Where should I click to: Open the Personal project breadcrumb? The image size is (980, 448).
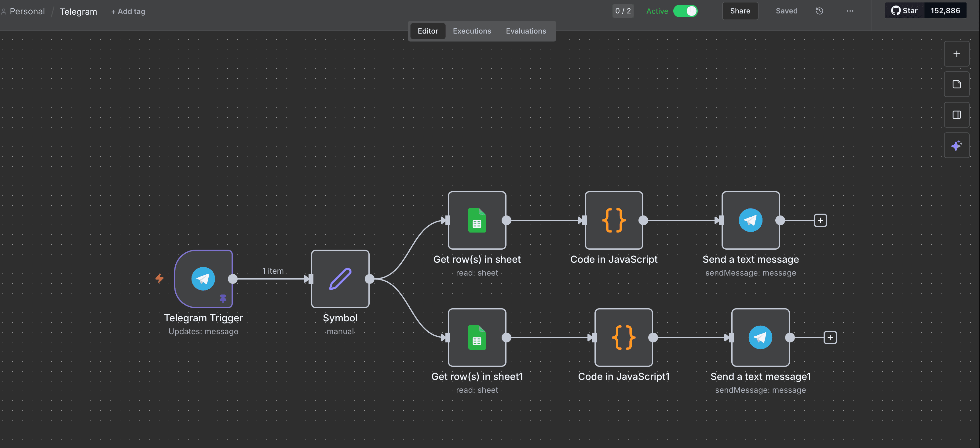click(27, 11)
